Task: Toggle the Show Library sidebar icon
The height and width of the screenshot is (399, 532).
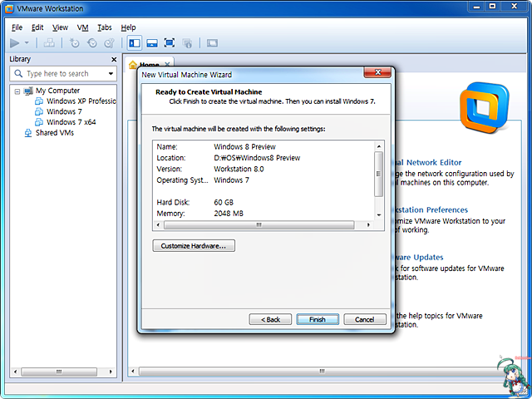Action: 135,43
